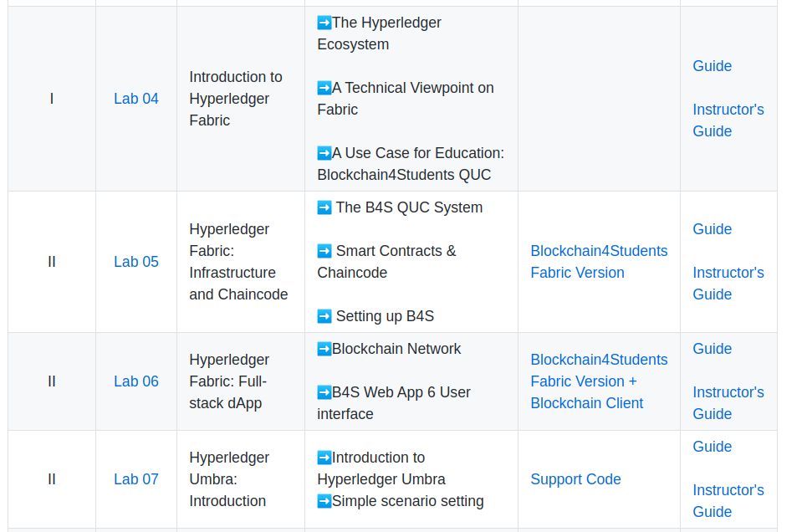The image size is (802, 532).
Task: Click arrow icon before A Technical Viewpoint
Action: pyautogui.click(x=324, y=88)
